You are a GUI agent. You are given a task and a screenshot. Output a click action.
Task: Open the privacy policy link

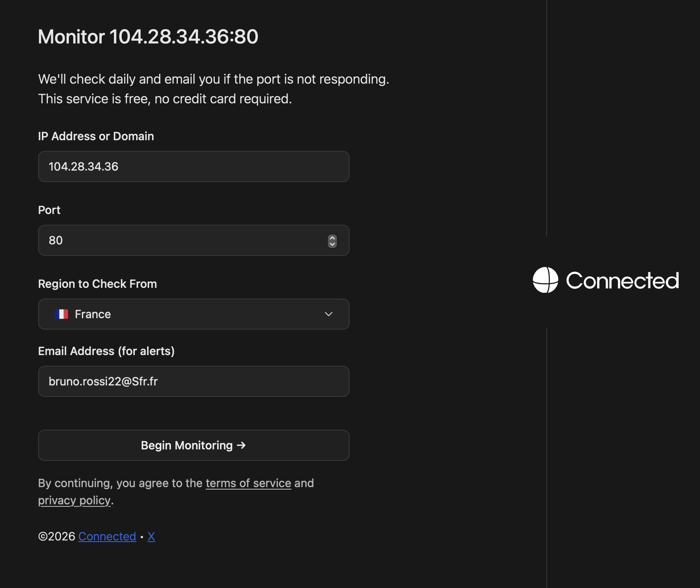click(74, 500)
